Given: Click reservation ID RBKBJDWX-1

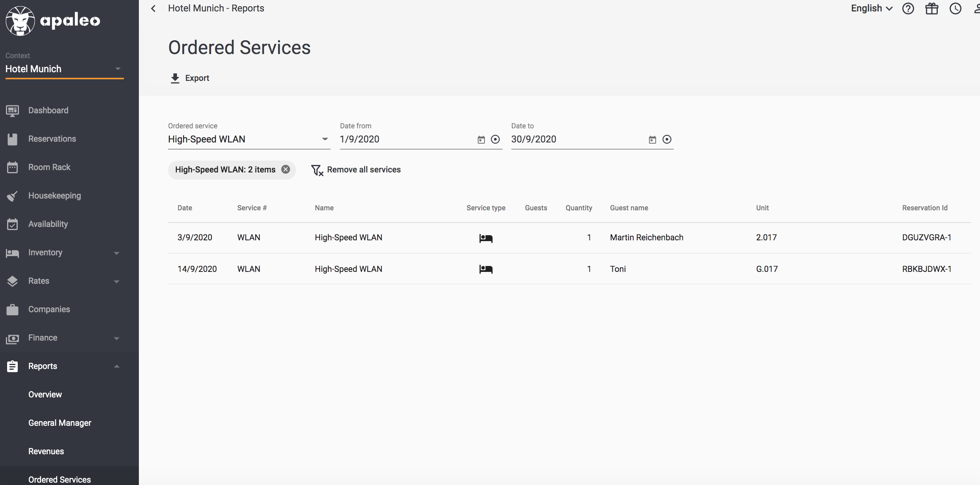Looking at the screenshot, I should pos(927,269).
